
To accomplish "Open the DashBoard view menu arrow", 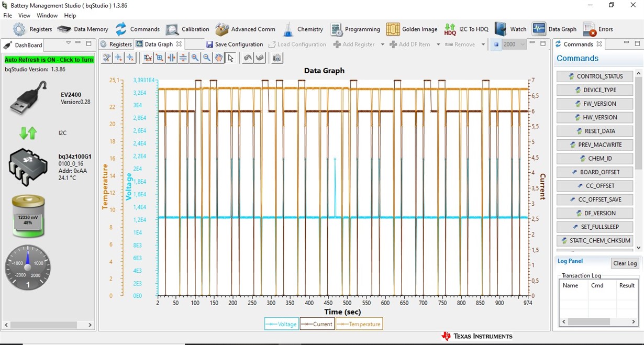I will point(68,43).
